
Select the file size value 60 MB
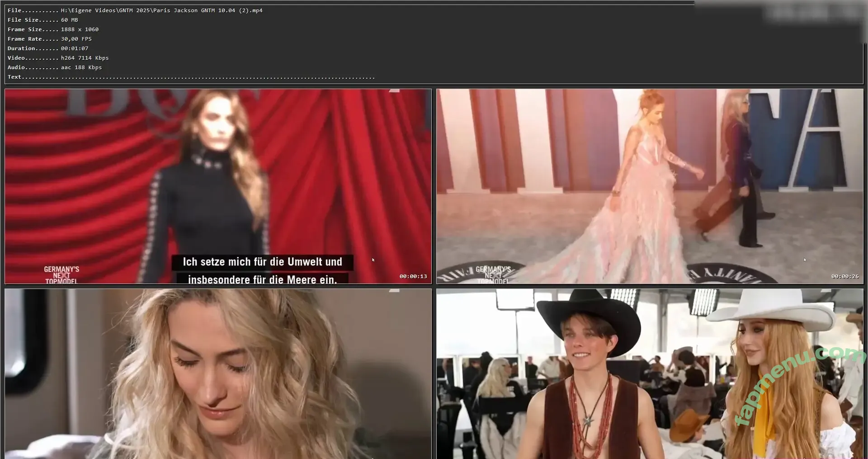point(70,20)
